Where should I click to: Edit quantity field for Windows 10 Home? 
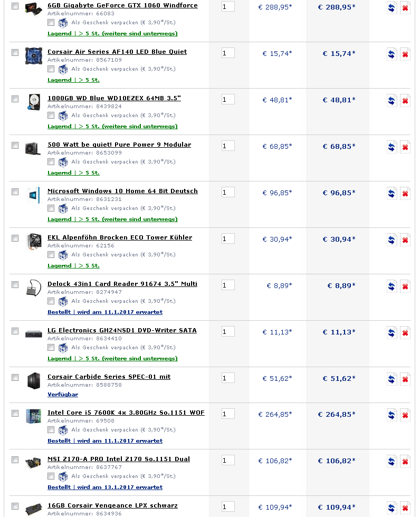click(x=228, y=192)
